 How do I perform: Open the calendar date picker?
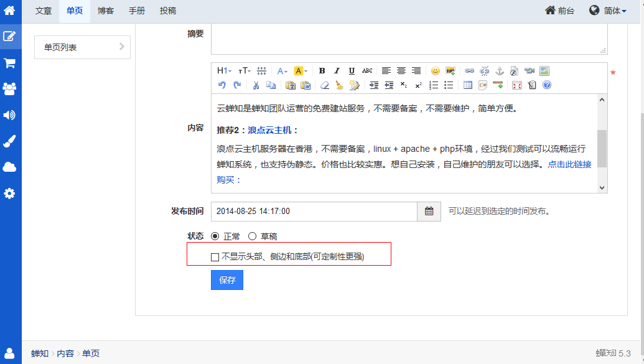tap(429, 212)
